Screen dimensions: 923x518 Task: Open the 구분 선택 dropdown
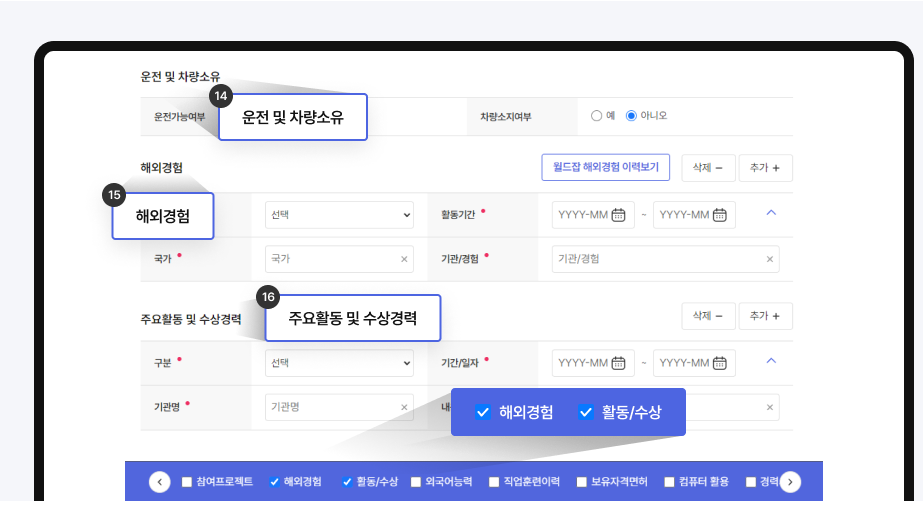339,363
